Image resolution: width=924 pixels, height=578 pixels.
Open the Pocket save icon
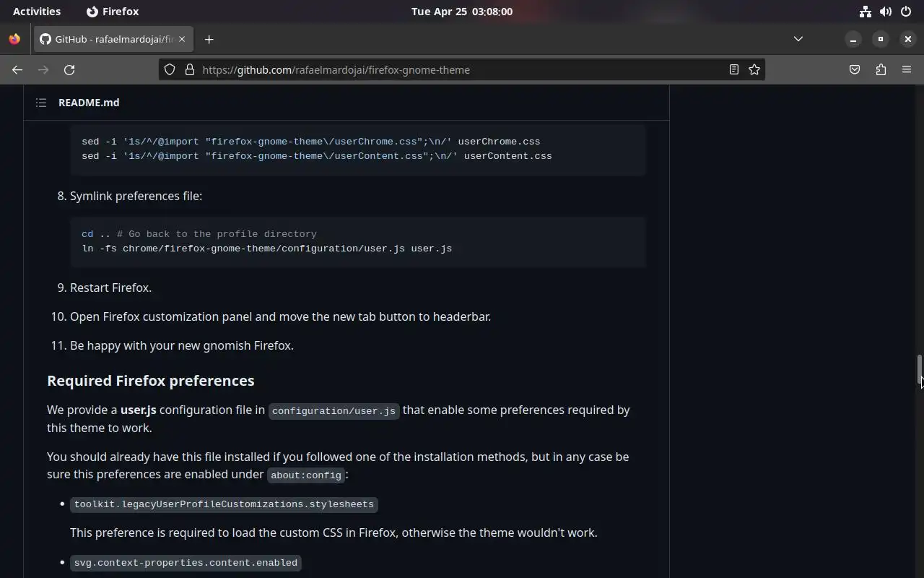coord(855,70)
